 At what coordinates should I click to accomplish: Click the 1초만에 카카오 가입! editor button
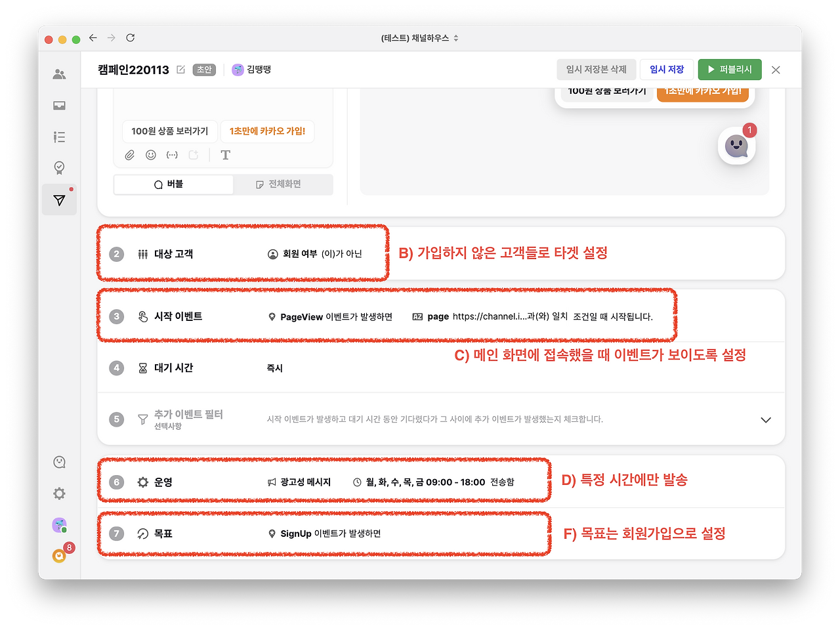click(267, 131)
